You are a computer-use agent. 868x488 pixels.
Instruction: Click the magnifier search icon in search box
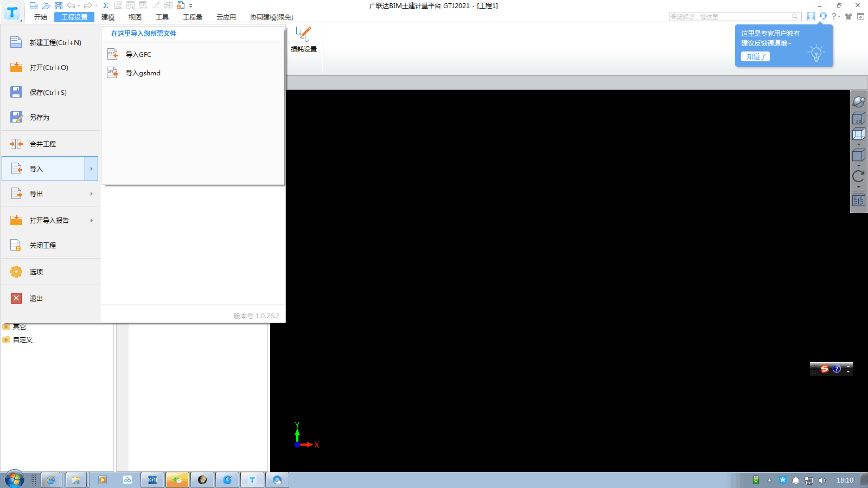[x=795, y=17]
